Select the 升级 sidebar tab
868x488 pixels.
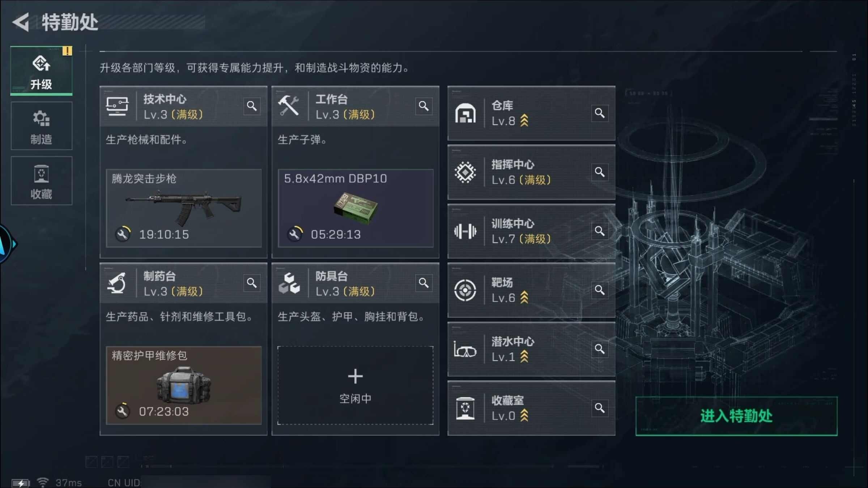tap(42, 70)
